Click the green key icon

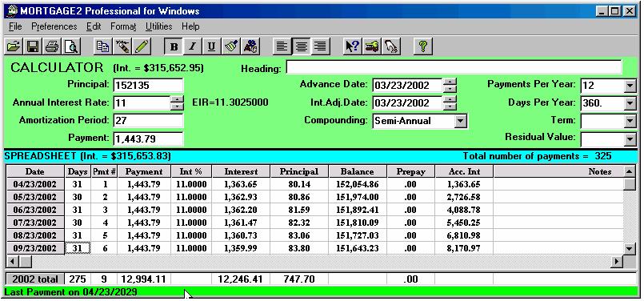click(x=372, y=46)
